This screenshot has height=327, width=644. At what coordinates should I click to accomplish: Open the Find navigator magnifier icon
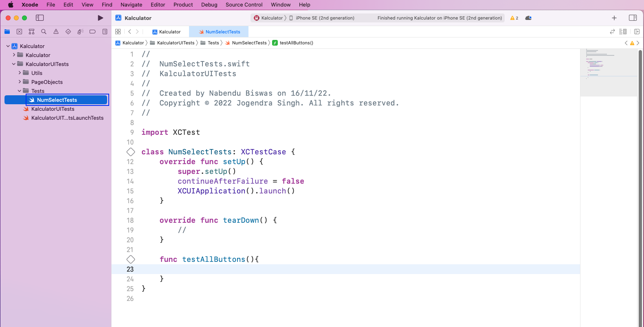(44, 31)
